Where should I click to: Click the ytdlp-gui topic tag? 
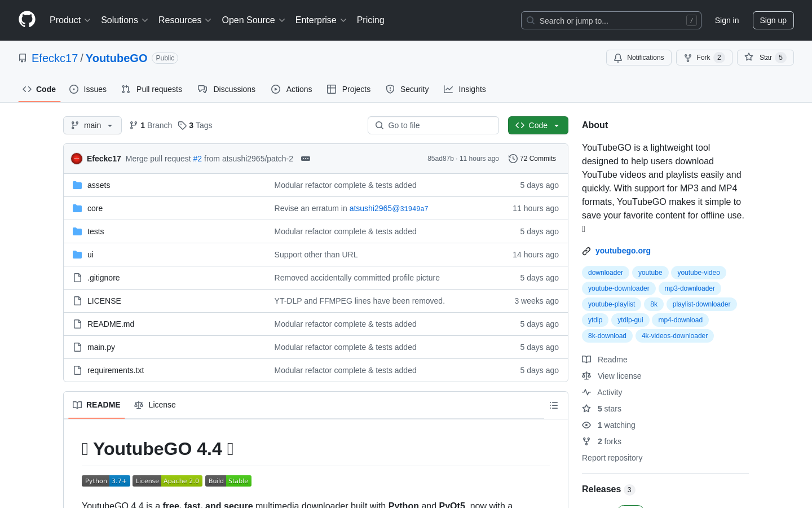point(630,320)
